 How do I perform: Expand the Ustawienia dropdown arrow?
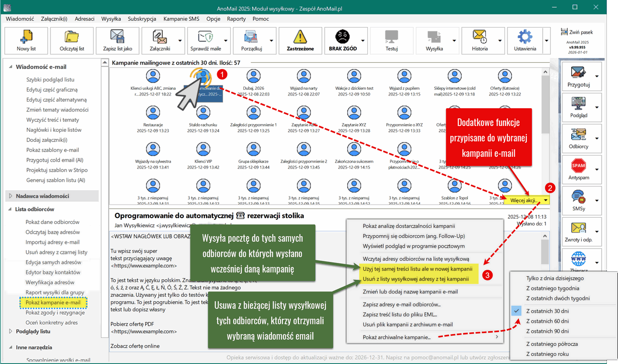547,41
